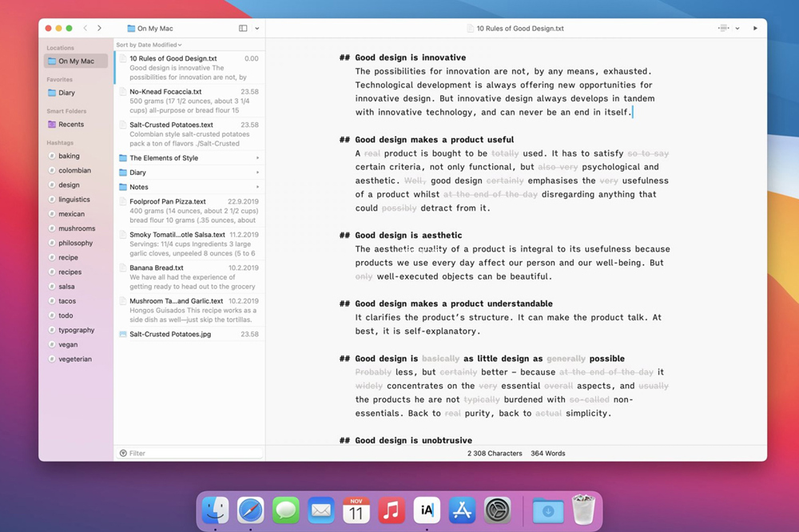Open System Preferences from the dock
The height and width of the screenshot is (532, 799).
[497, 510]
